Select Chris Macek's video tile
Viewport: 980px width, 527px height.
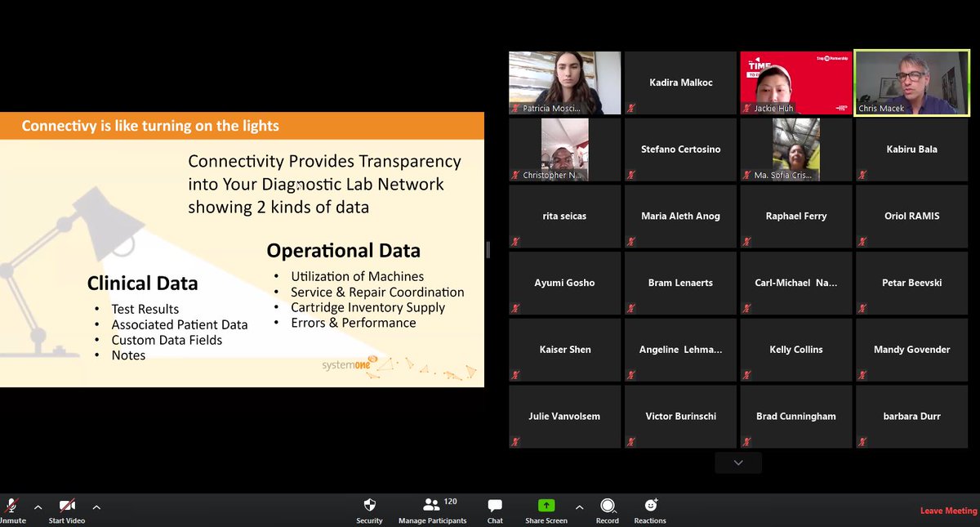click(x=911, y=82)
